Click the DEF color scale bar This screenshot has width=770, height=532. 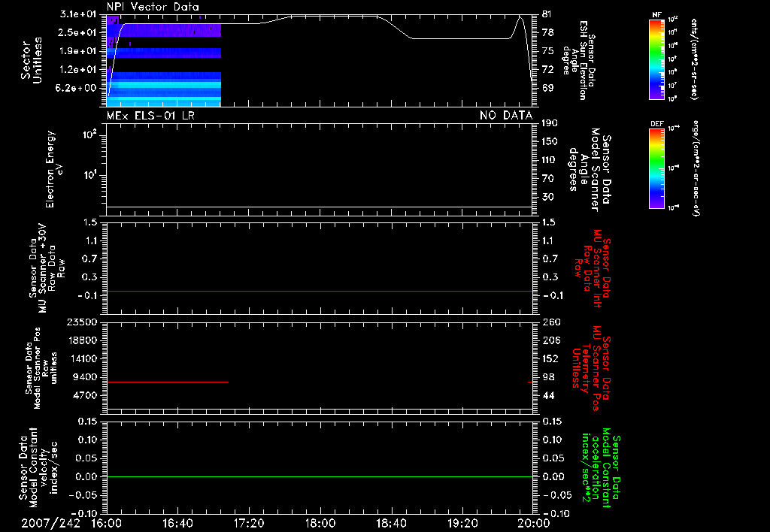[657, 169]
